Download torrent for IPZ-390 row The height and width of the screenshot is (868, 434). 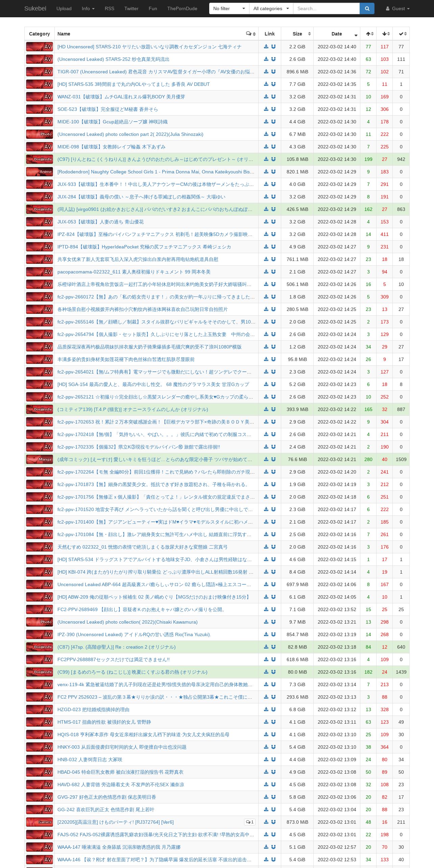tap(266, 634)
